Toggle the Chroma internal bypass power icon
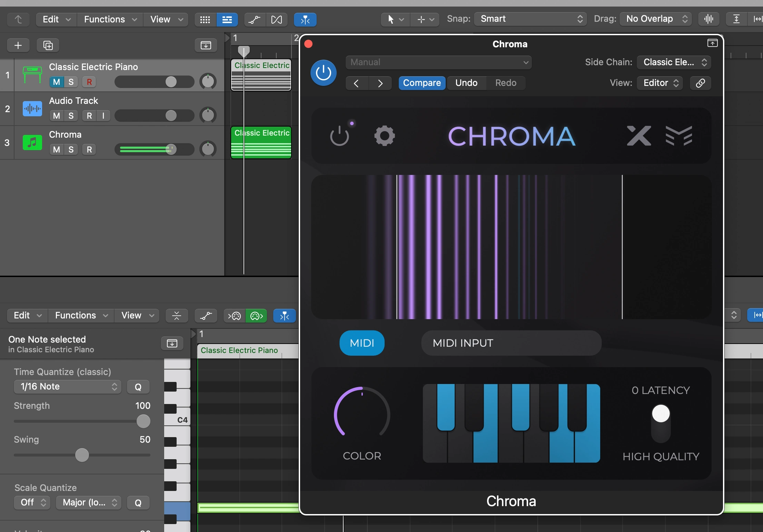Viewport: 763px width, 532px height. coord(340,136)
